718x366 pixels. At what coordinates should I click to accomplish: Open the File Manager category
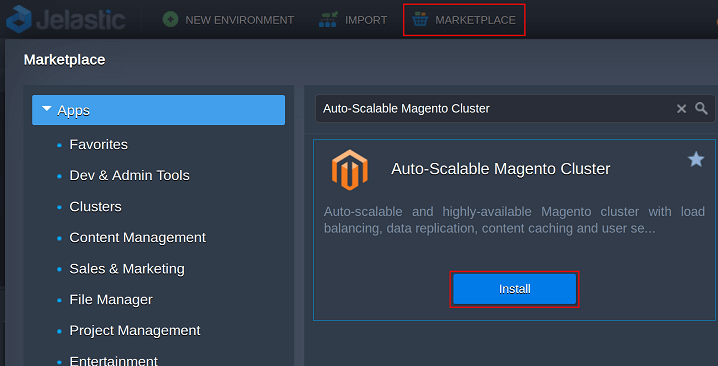coord(111,300)
